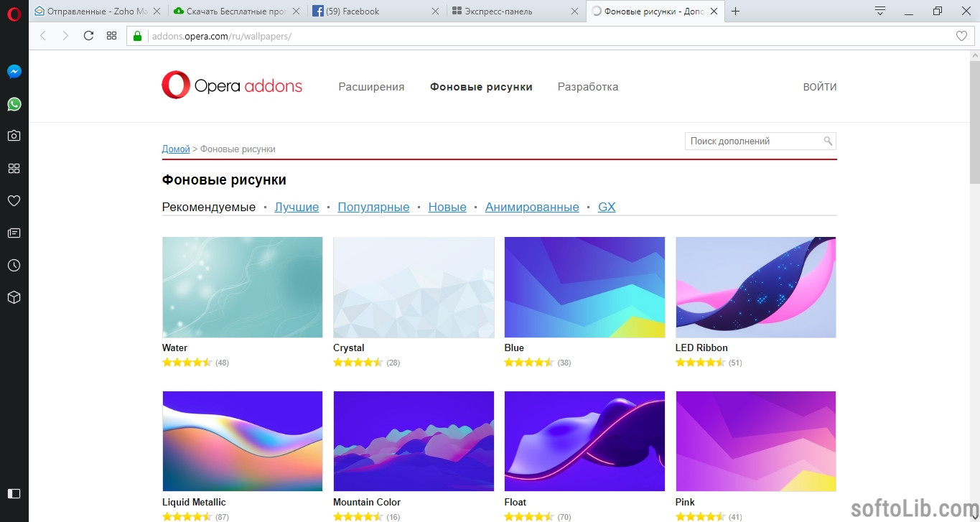Viewport: 980px width, 522px height.
Task: Open the Crystal wallpaper thumbnail
Action: [414, 287]
